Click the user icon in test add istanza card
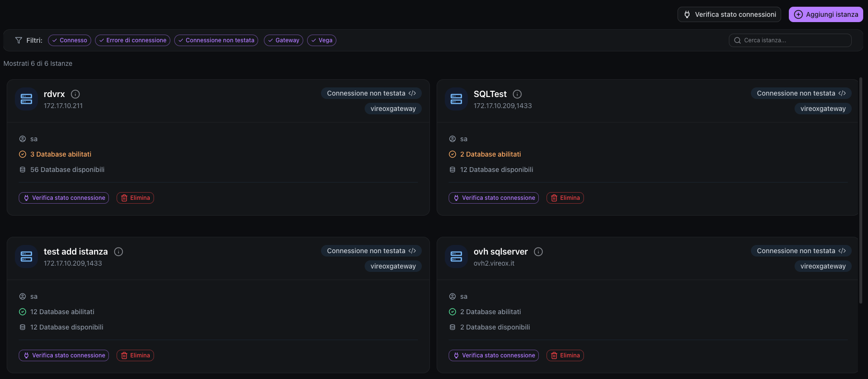This screenshot has height=379, width=868. [23, 296]
